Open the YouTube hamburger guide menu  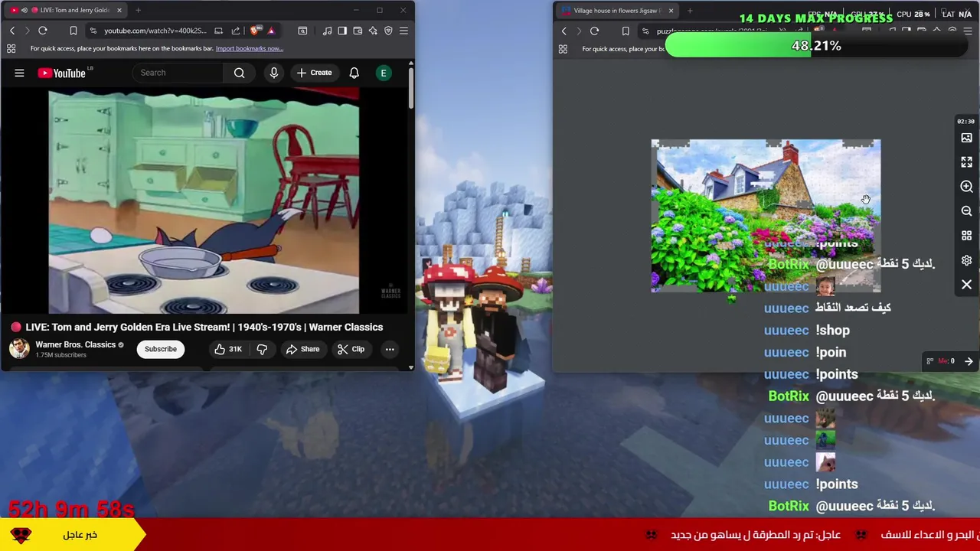point(19,73)
